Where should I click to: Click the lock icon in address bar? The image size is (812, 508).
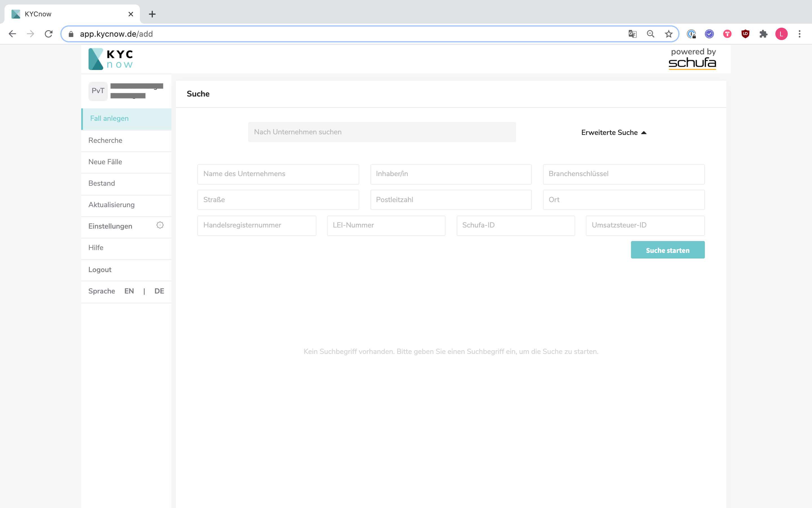pyautogui.click(x=71, y=34)
